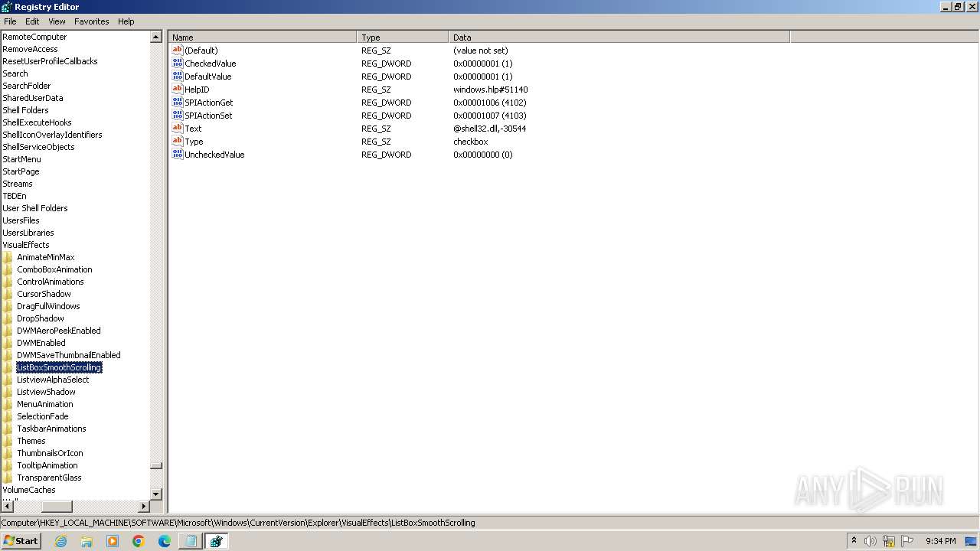
Task: Select the DWMSaveThumbnailEnabled key
Action: [x=69, y=355]
